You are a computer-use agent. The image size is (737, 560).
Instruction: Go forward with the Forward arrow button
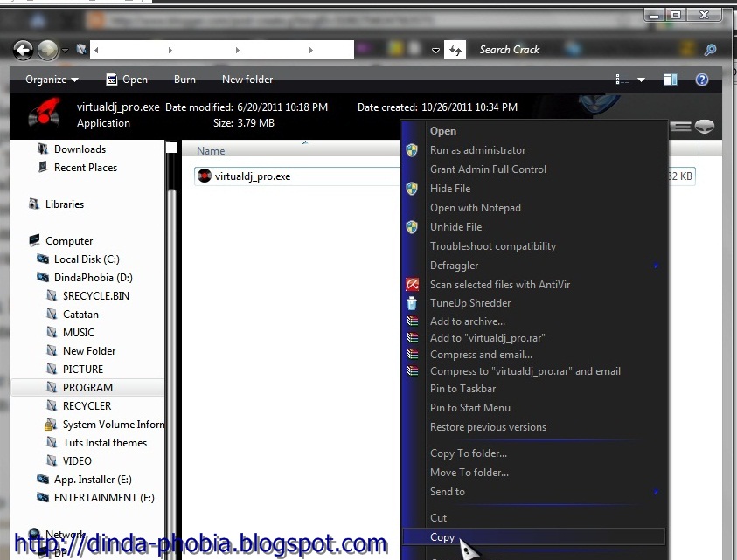coord(47,50)
